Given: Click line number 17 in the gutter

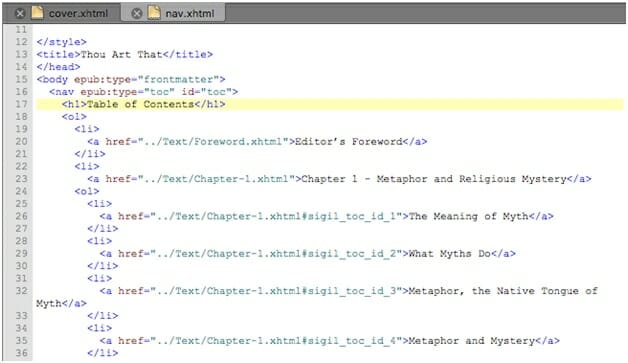Looking at the screenshot, I should click(21, 104).
